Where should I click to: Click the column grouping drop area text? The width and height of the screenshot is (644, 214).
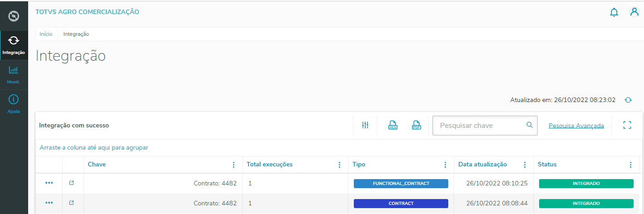point(94,147)
